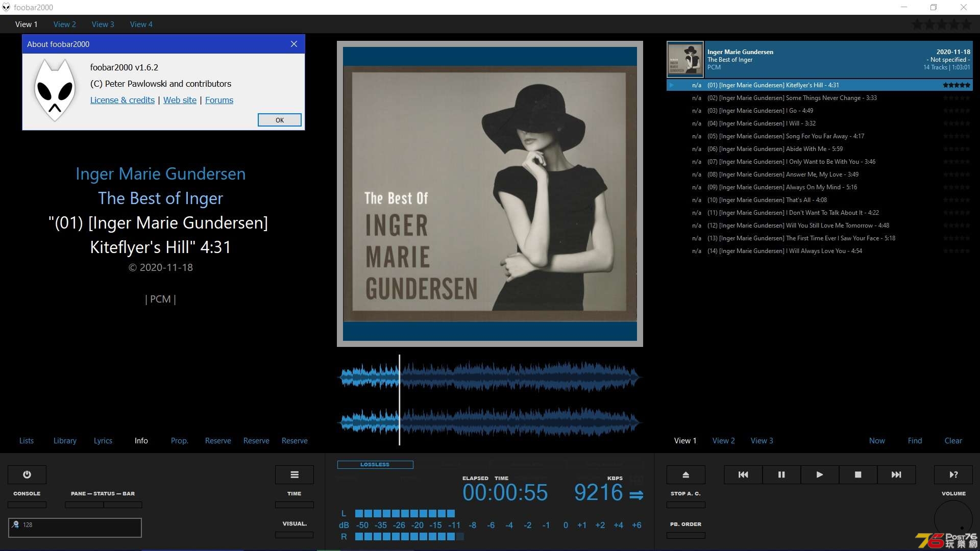Click the Previous track button

743,474
